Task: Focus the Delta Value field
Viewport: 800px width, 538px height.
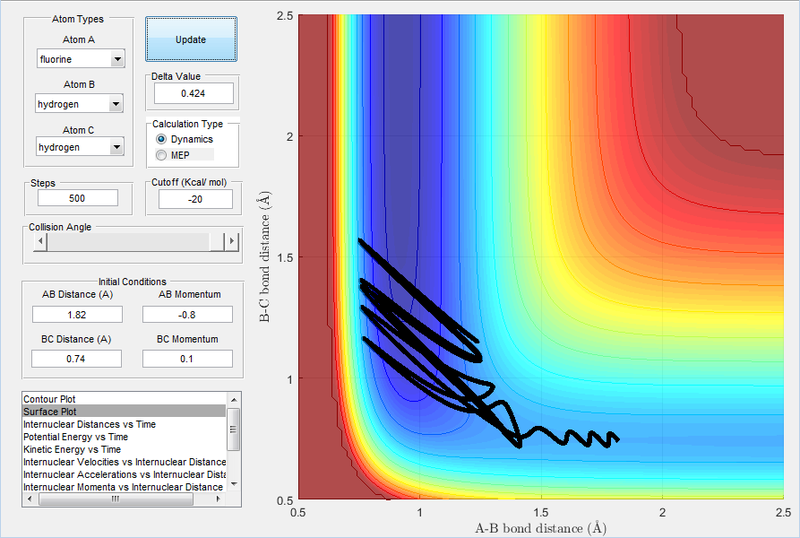Action: (x=194, y=93)
